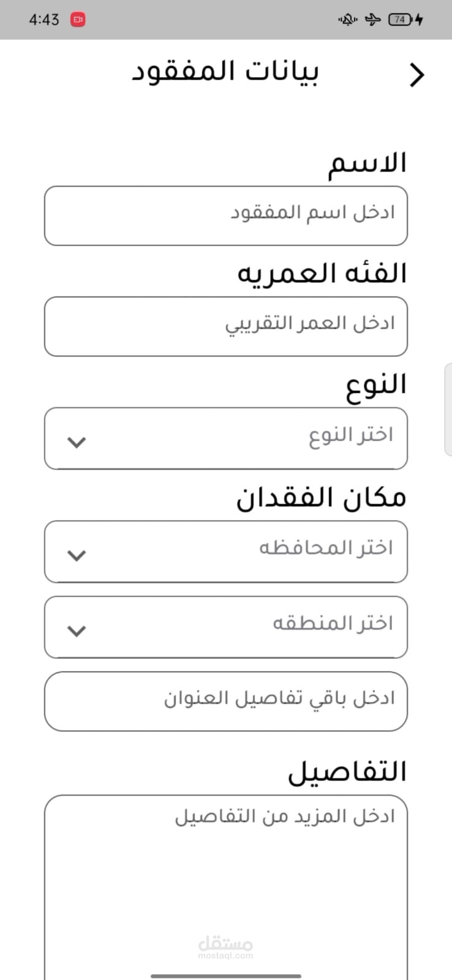452x980 pixels.
Task: Click the red screen recording indicator
Action: (x=78, y=20)
